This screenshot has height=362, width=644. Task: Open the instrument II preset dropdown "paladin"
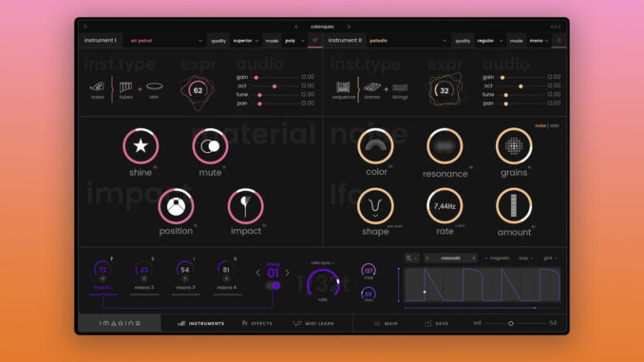pos(407,41)
